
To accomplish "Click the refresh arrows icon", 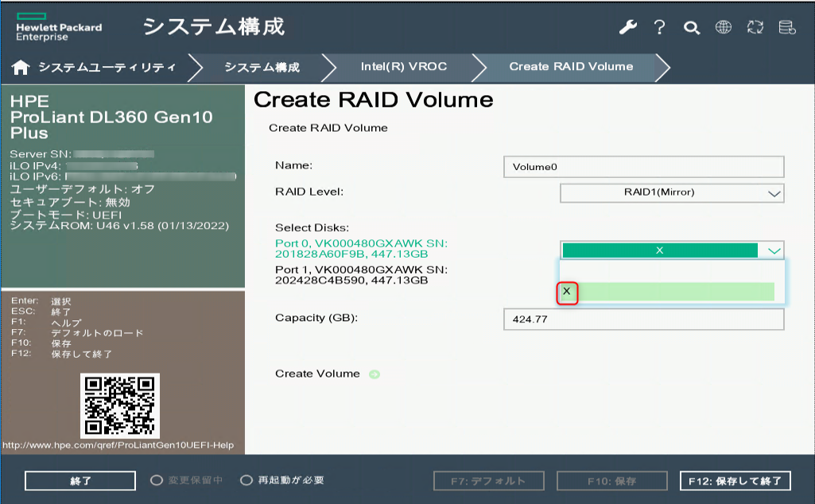I will click(x=755, y=27).
